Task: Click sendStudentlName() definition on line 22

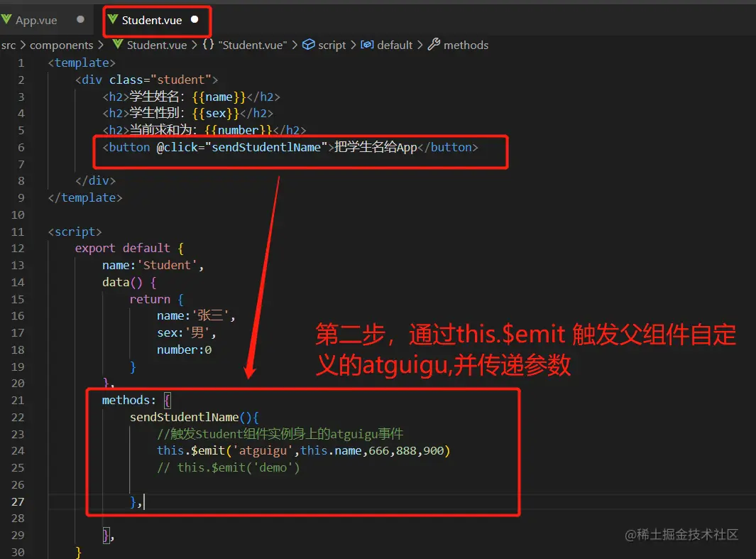Action: pyautogui.click(x=190, y=417)
